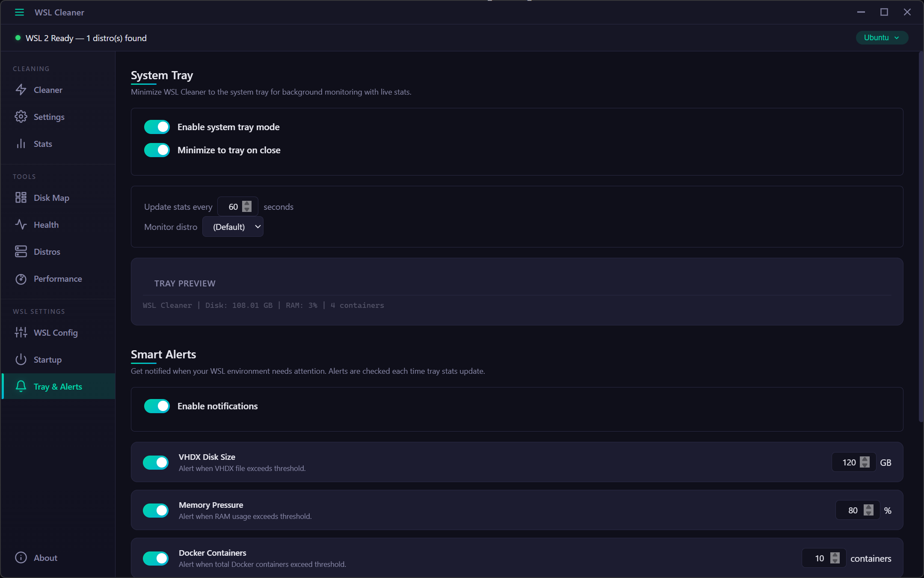
Task: Click the Startup power icon
Action: click(21, 360)
